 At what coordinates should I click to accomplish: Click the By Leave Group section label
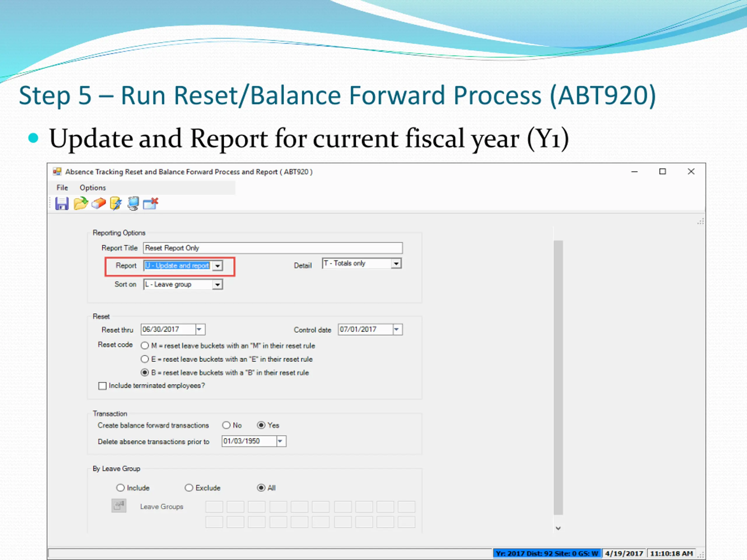116,469
